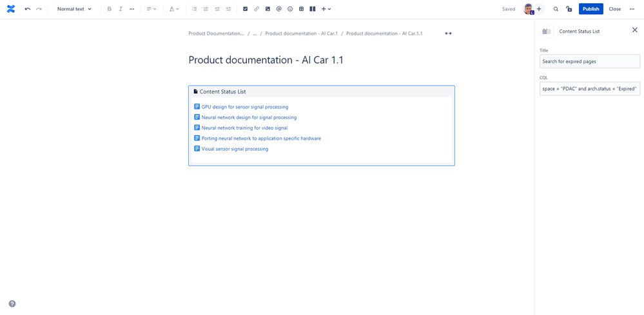Viewport: 644px width, 315px height.
Task: Insert an @ mention
Action: [x=279, y=9]
